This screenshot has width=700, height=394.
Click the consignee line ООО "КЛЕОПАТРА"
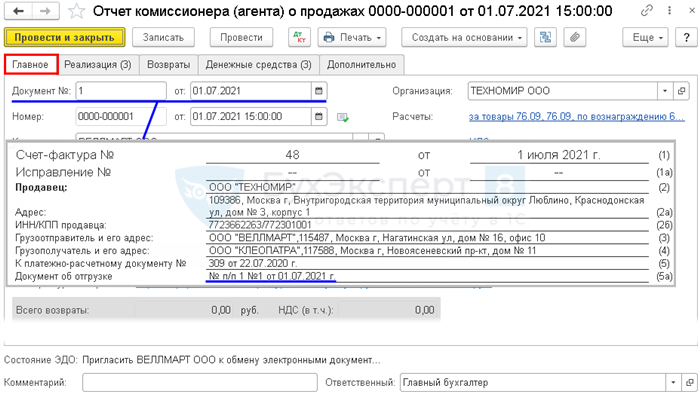[372, 251]
